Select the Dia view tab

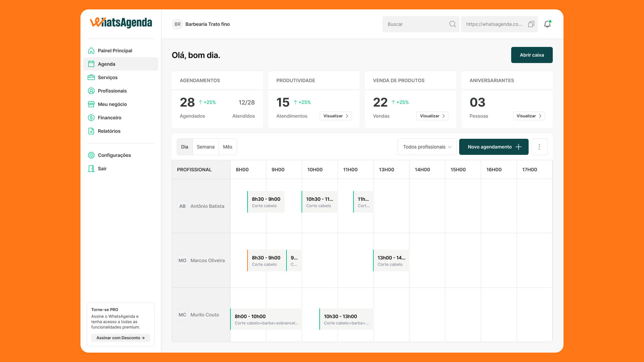coord(184,147)
